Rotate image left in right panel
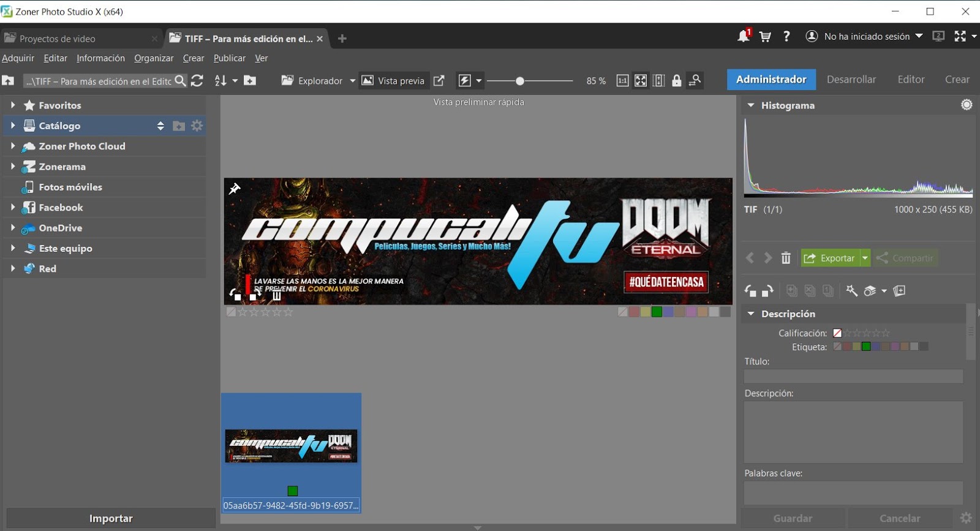 (x=750, y=291)
